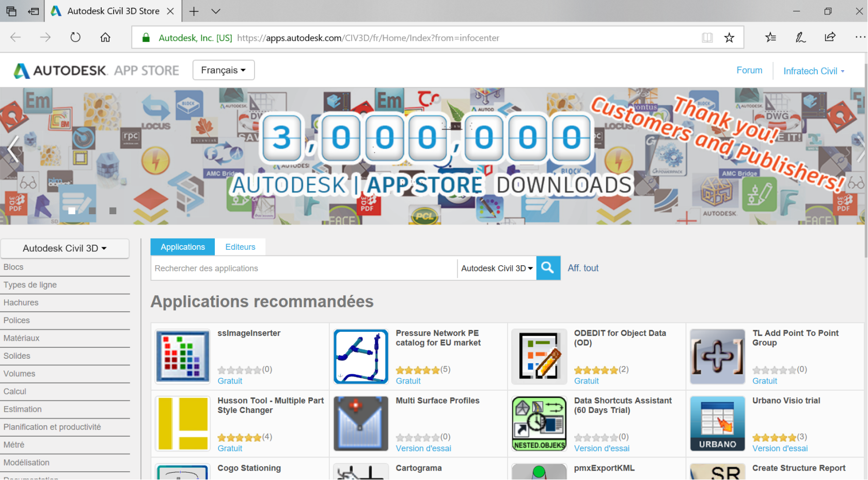Click the ODEDIT for Object Data icon
The image size is (868, 480).
coord(539,357)
